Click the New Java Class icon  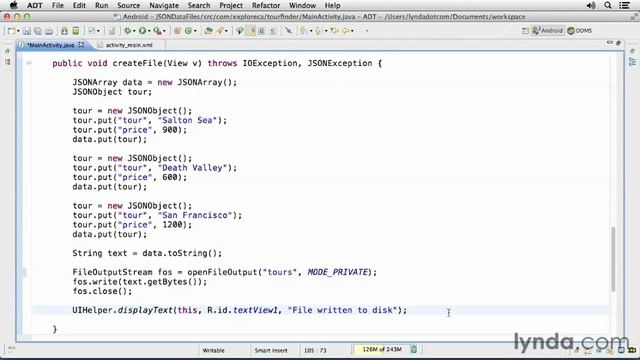click(x=189, y=31)
